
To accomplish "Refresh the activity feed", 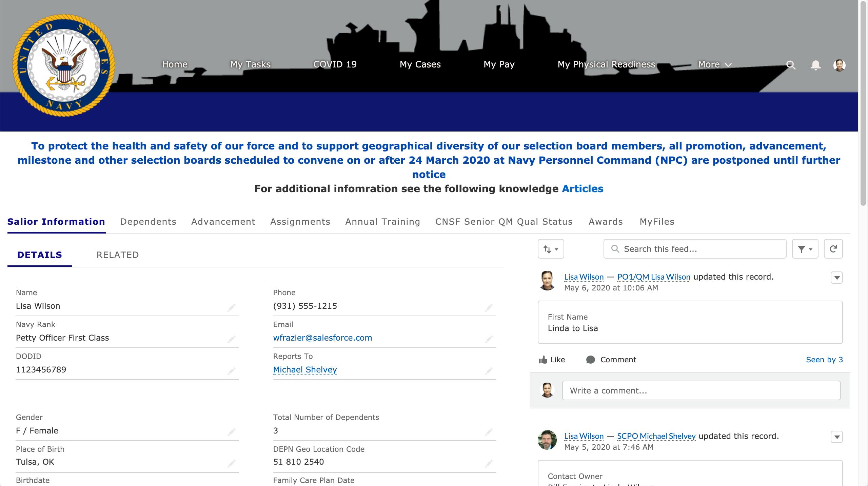I will [833, 249].
